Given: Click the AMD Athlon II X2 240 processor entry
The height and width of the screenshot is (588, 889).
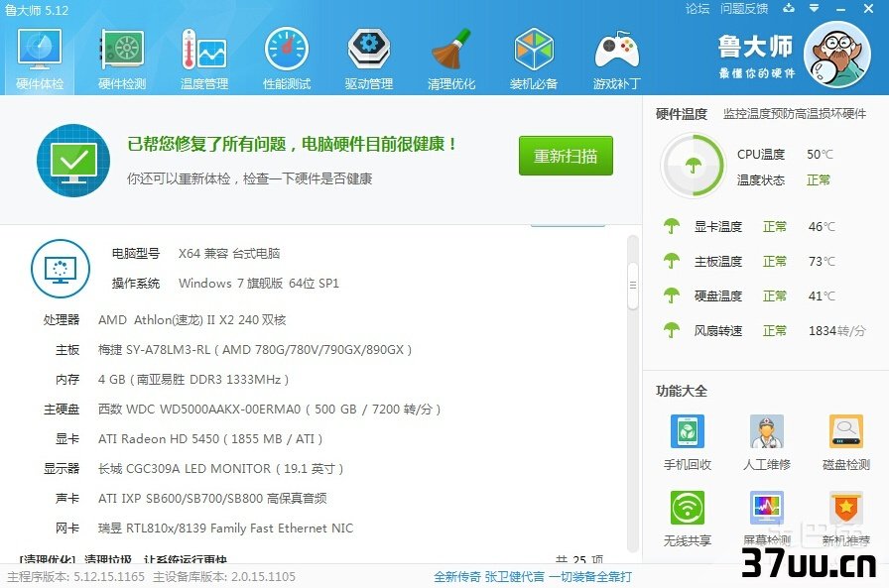Looking at the screenshot, I should coord(191,320).
